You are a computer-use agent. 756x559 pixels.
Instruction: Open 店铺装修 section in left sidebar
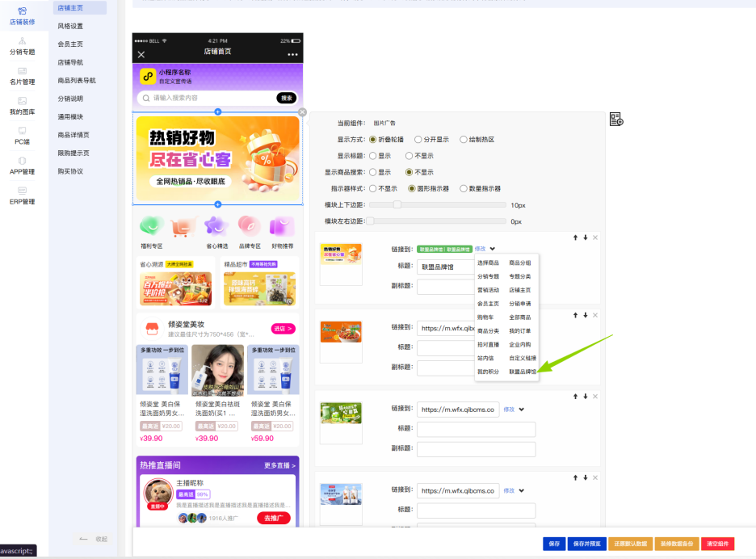point(22,16)
